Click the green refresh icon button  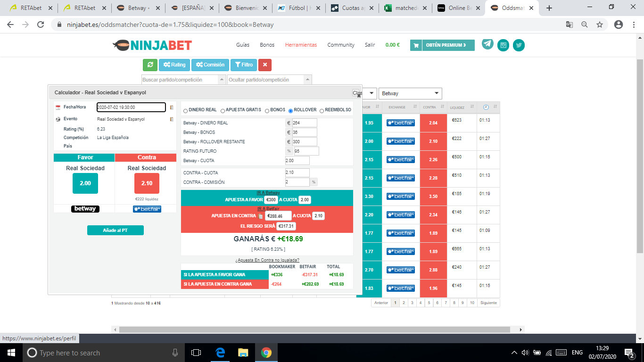click(150, 65)
